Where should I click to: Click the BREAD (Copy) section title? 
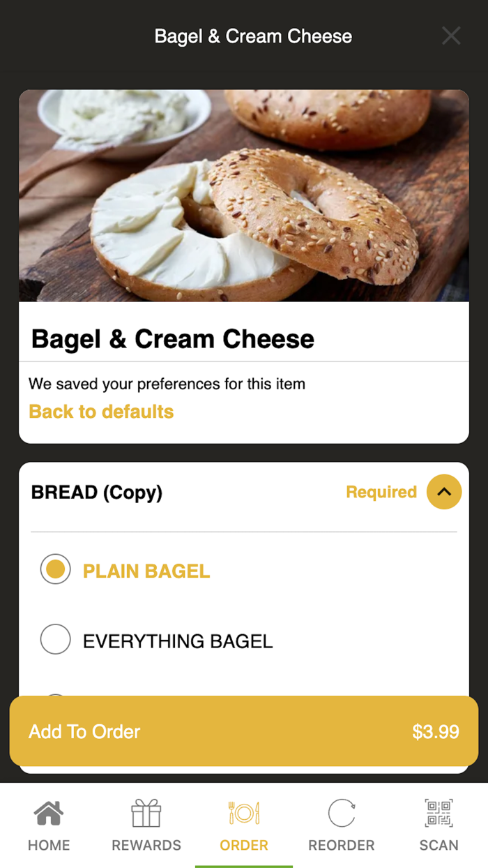point(97,493)
